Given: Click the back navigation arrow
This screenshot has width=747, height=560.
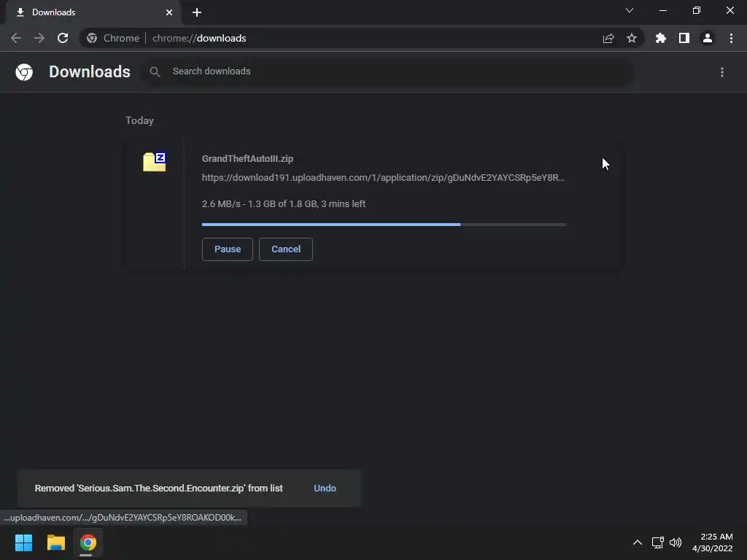Looking at the screenshot, I should coord(16,38).
